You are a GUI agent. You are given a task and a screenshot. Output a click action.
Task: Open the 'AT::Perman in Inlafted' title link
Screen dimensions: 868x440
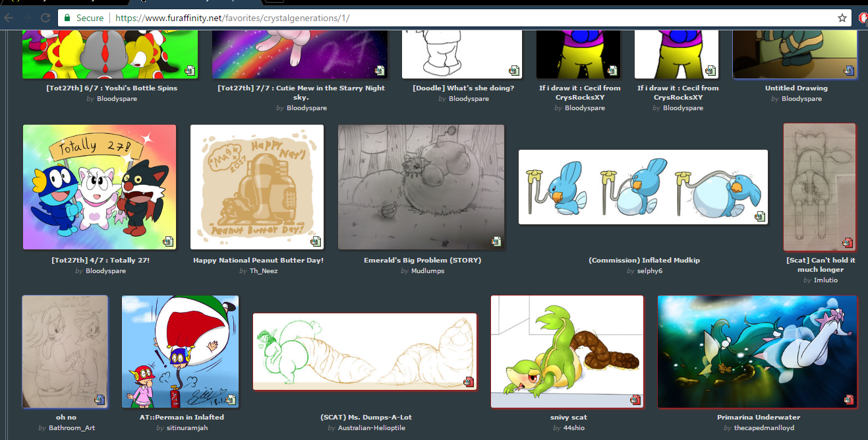182,417
